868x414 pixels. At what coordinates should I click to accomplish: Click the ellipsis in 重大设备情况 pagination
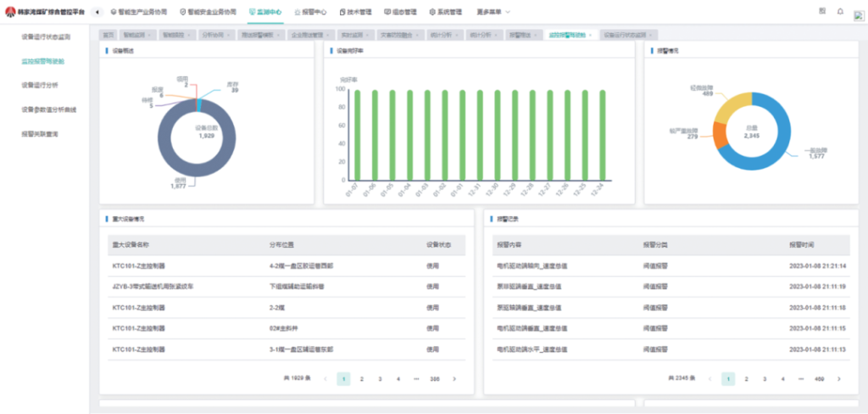coord(416,378)
